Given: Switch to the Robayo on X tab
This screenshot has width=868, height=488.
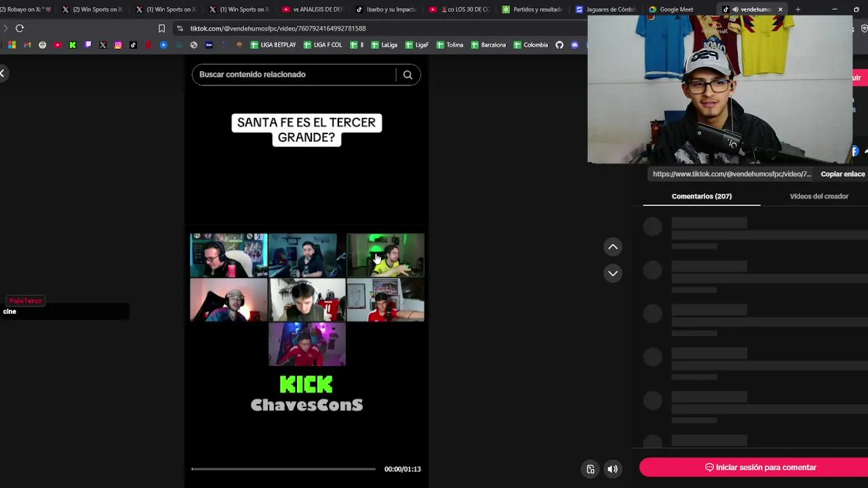Looking at the screenshot, I should tap(27, 9).
